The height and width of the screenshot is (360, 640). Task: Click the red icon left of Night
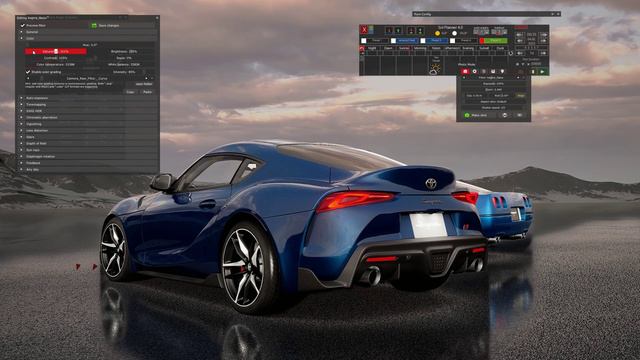[362, 49]
